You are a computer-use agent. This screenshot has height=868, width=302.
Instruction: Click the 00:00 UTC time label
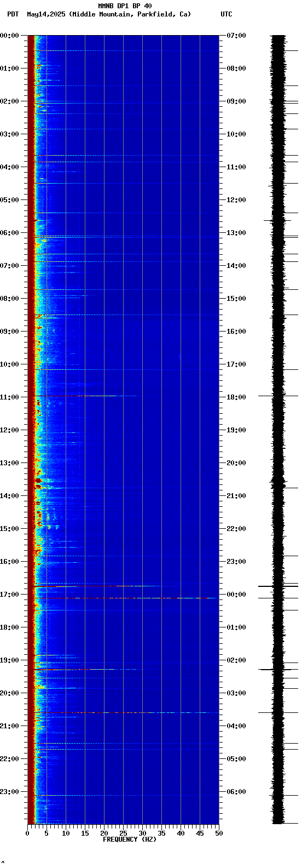pos(236,595)
